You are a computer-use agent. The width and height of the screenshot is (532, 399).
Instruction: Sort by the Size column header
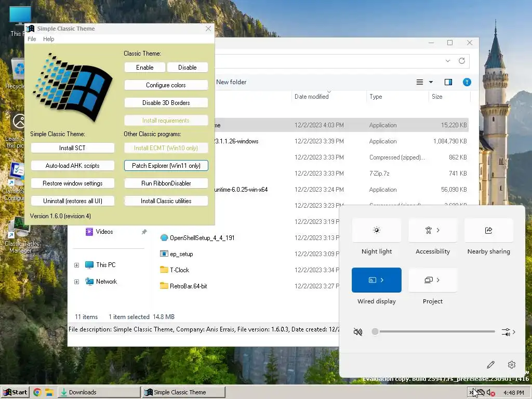click(449, 96)
